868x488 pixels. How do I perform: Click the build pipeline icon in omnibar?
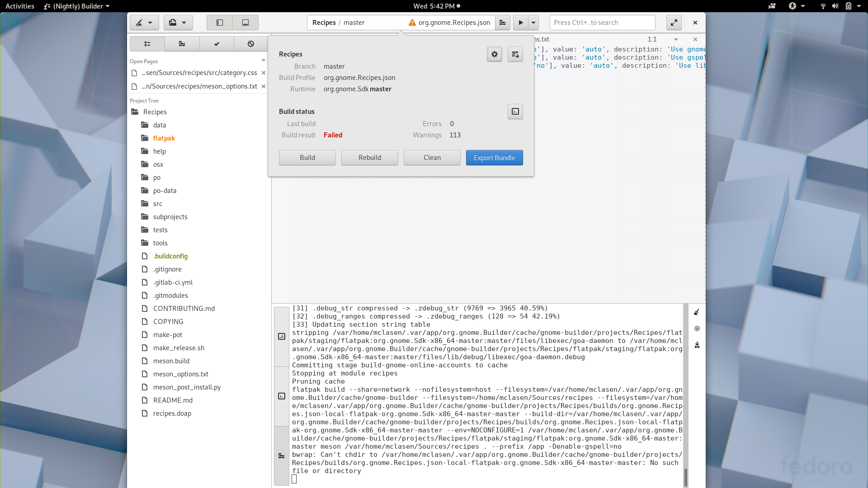(502, 23)
